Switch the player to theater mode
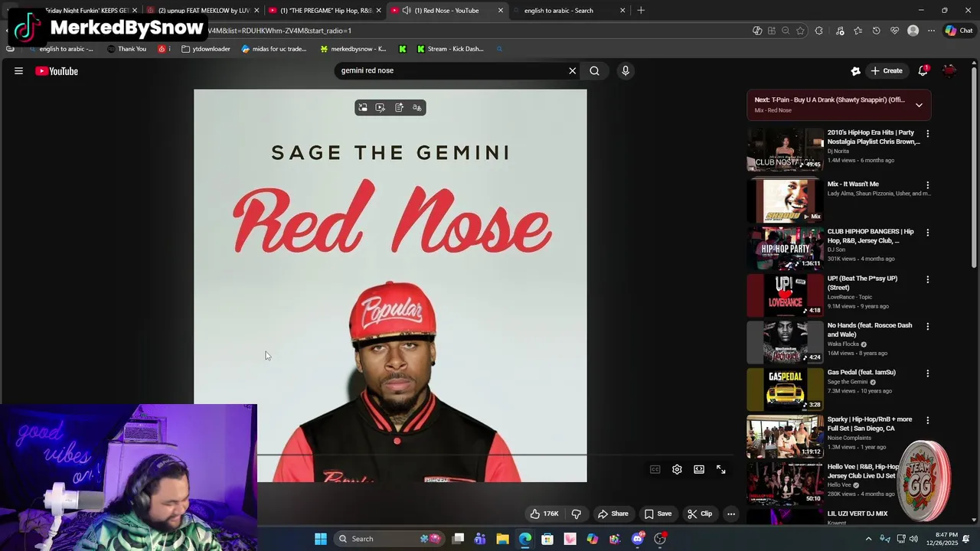 (x=699, y=469)
